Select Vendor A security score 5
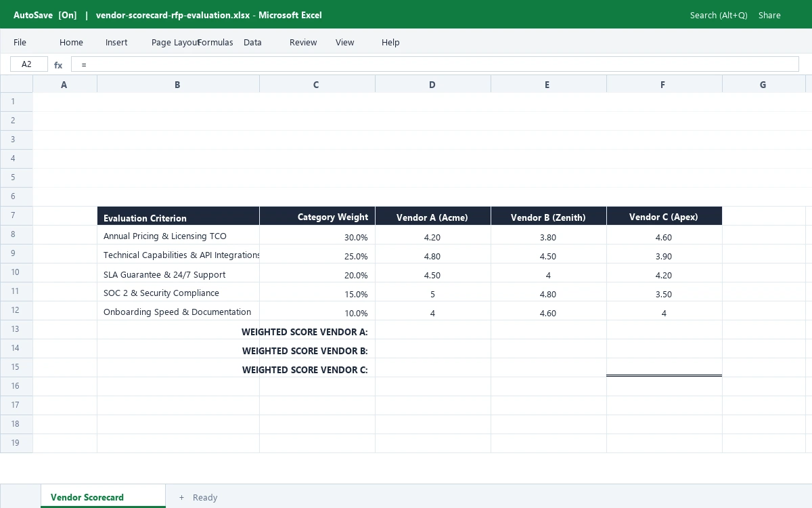 [433, 292]
